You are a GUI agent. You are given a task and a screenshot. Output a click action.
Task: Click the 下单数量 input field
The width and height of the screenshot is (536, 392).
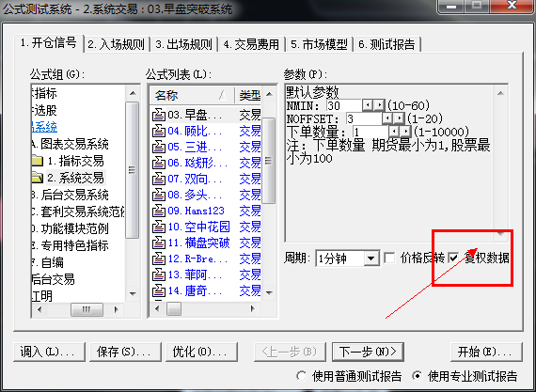(x=370, y=132)
